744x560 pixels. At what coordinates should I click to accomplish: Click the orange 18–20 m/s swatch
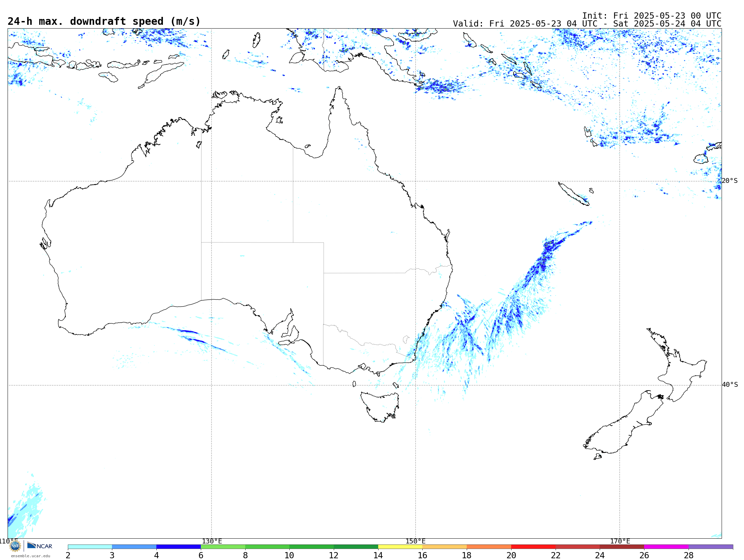click(489, 547)
